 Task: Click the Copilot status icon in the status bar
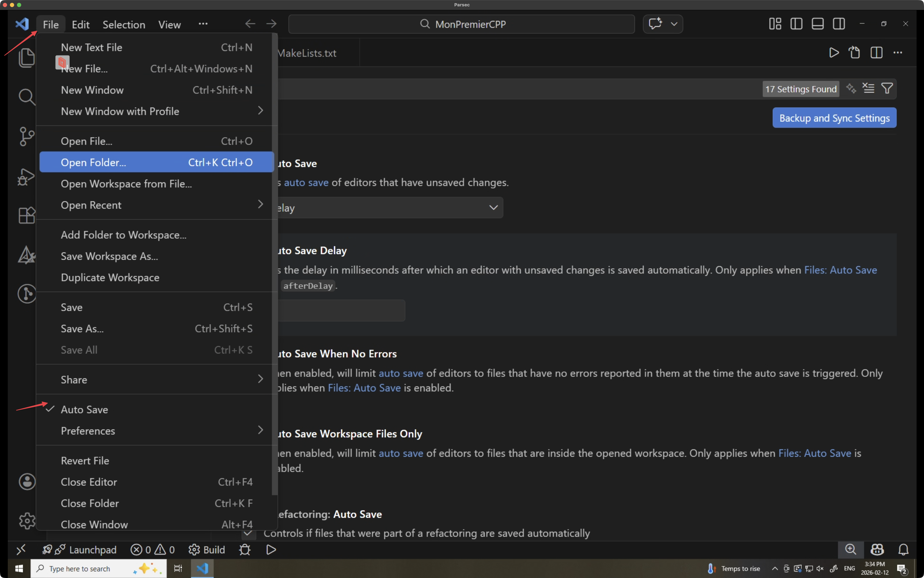point(877,549)
